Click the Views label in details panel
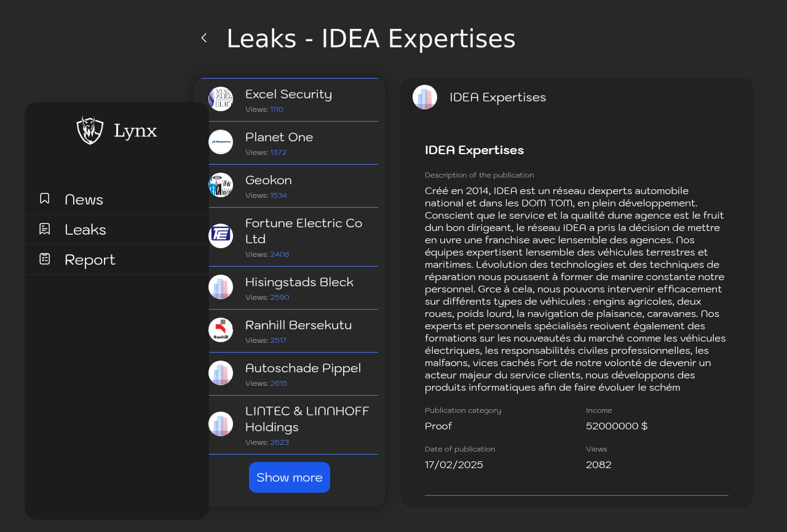Viewport: 787px width, 532px height. [x=596, y=449]
